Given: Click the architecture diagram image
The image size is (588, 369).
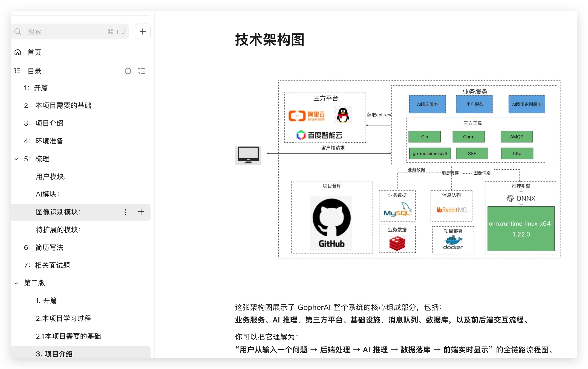Looking at the screenshot, I should point(397,170).
